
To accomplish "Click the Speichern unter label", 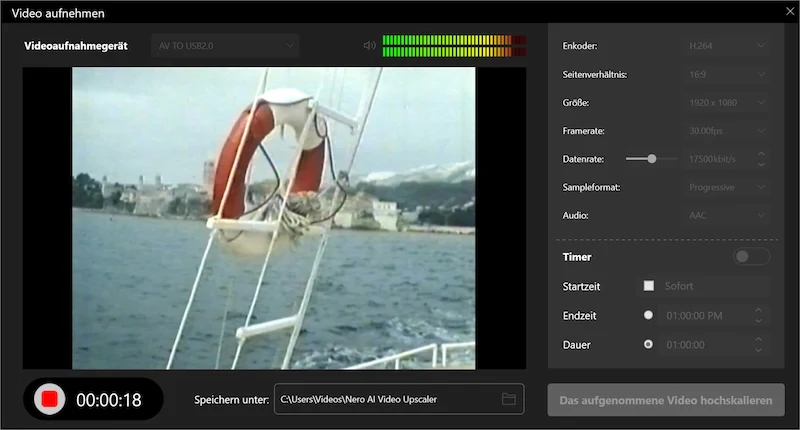I will [x=231, y=400].
